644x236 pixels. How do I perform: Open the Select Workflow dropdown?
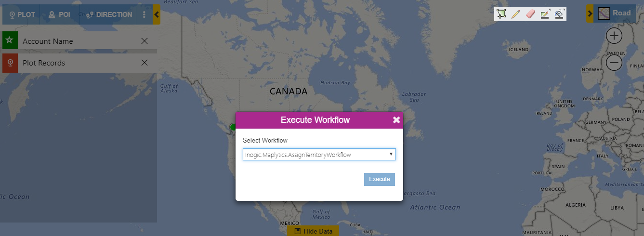[319, 155]
